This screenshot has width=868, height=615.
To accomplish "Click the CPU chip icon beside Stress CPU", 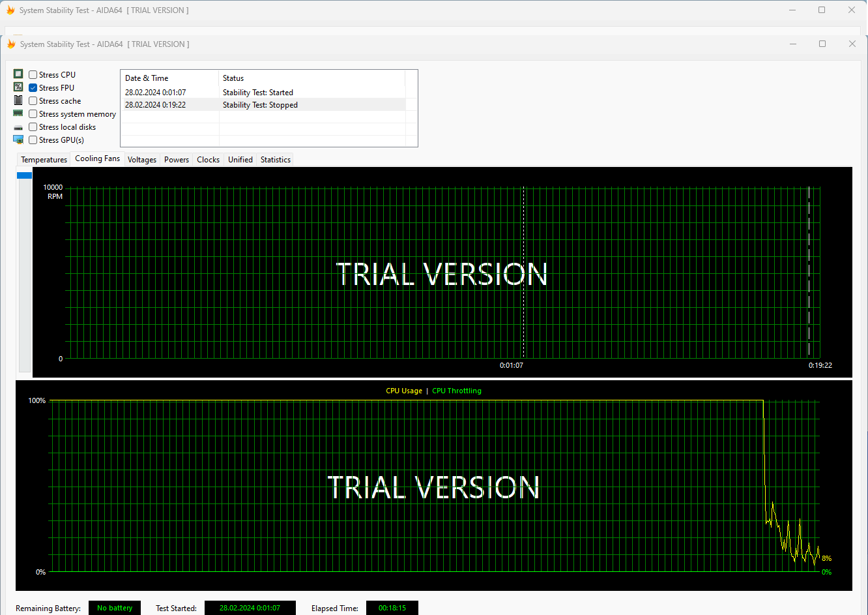I will [18, 74].
